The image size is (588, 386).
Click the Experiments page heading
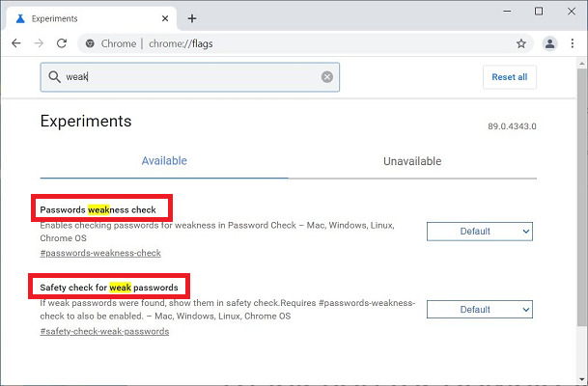pyautogui.click(x=86, y=121)
